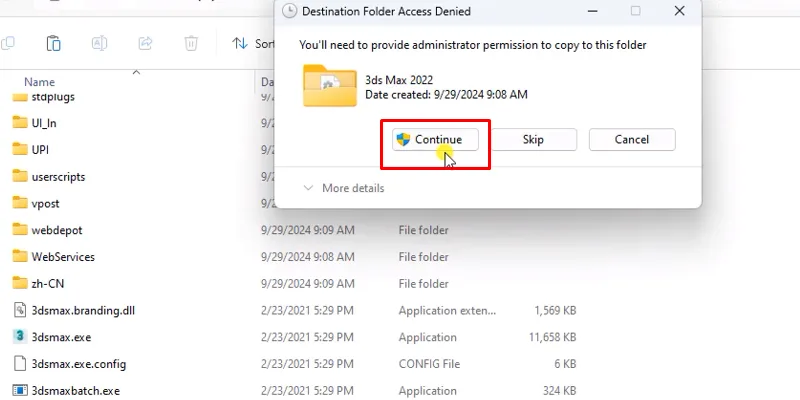Click the Paste icon in the toolbar

tap(54, 43)
